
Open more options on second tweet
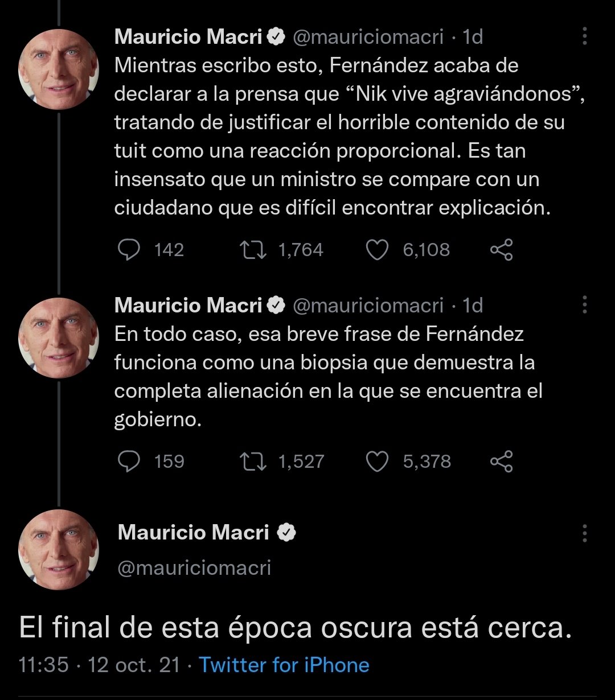pyautogui.click(x=584, y=305)
